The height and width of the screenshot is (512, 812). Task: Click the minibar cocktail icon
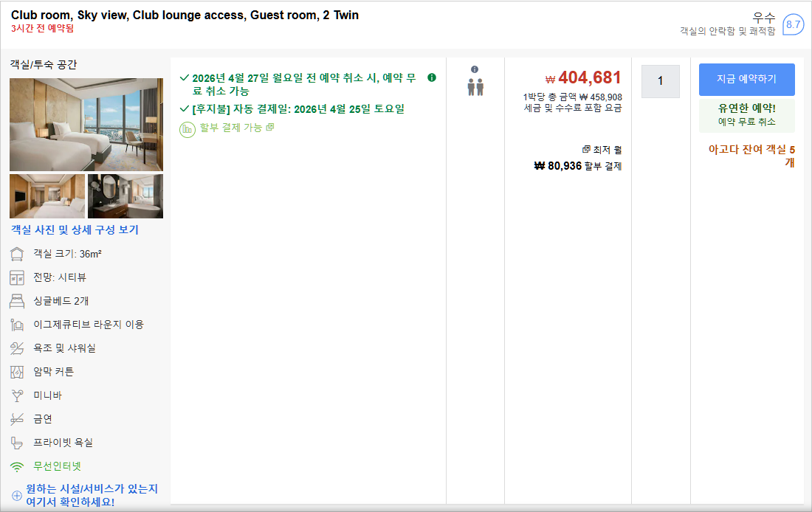[x=17, y=395]
